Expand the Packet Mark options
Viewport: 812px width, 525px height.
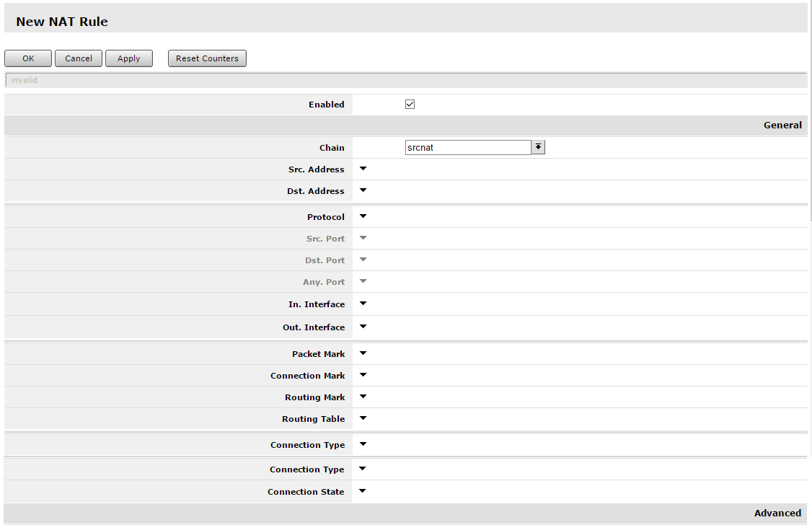pos(362,353)
